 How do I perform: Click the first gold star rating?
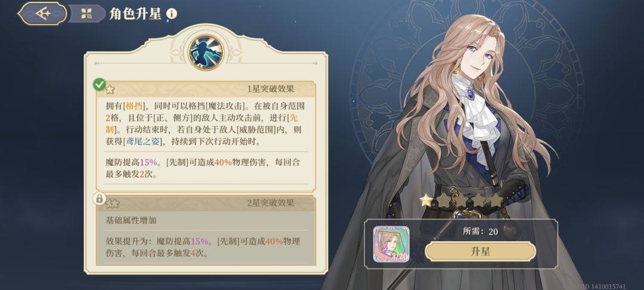point(426,200)
